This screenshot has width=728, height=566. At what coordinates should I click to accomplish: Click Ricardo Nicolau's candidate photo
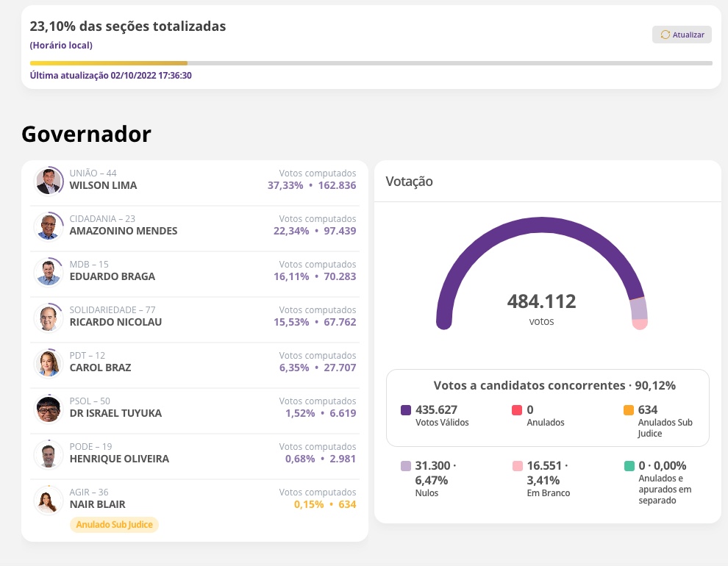click(49, 318)
